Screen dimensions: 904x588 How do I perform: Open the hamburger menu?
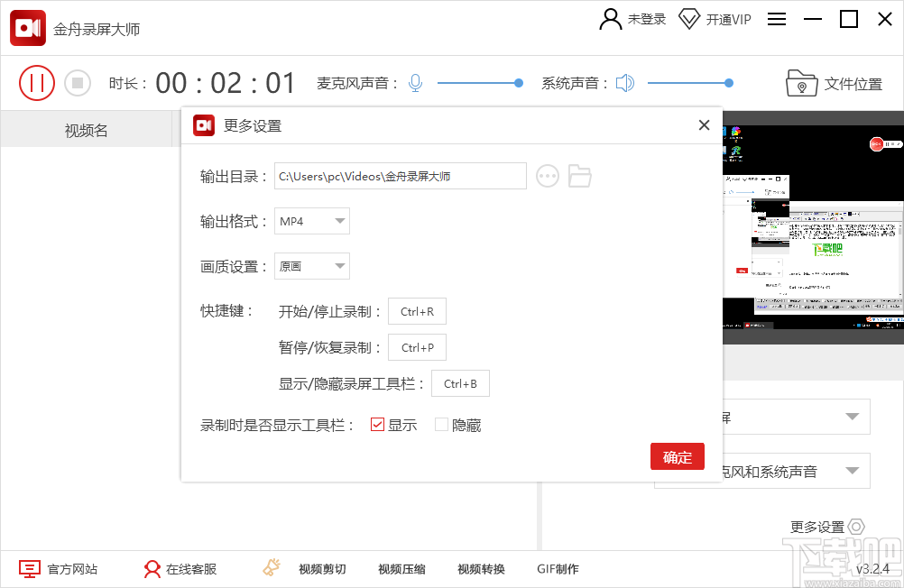pyautogui.click(x=777, y=19)
